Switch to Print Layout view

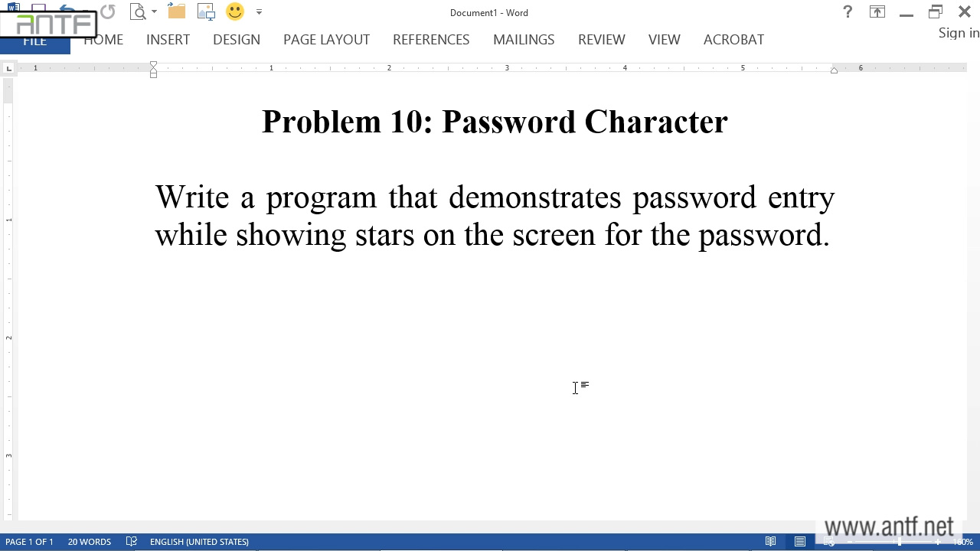pos(800,542)
